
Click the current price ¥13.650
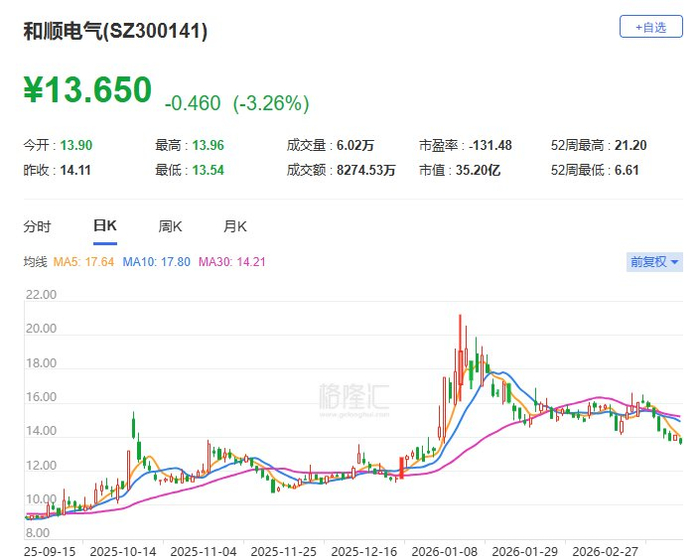(x=88, y=90)
